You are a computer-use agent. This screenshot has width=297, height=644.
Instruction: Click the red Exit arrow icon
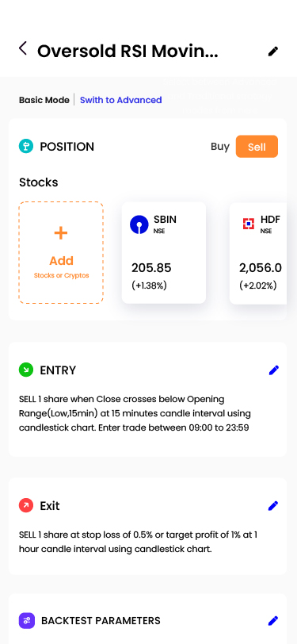[26, 505]
